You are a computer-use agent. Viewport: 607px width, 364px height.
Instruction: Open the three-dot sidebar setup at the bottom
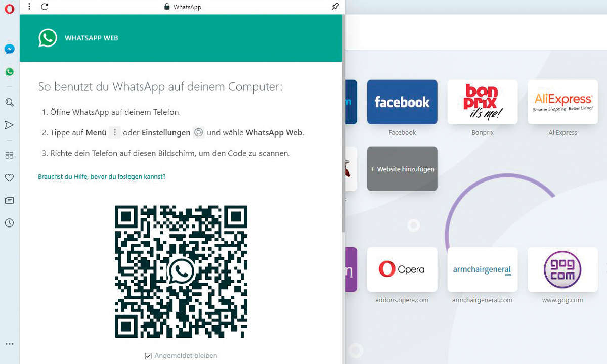[9, 344]
